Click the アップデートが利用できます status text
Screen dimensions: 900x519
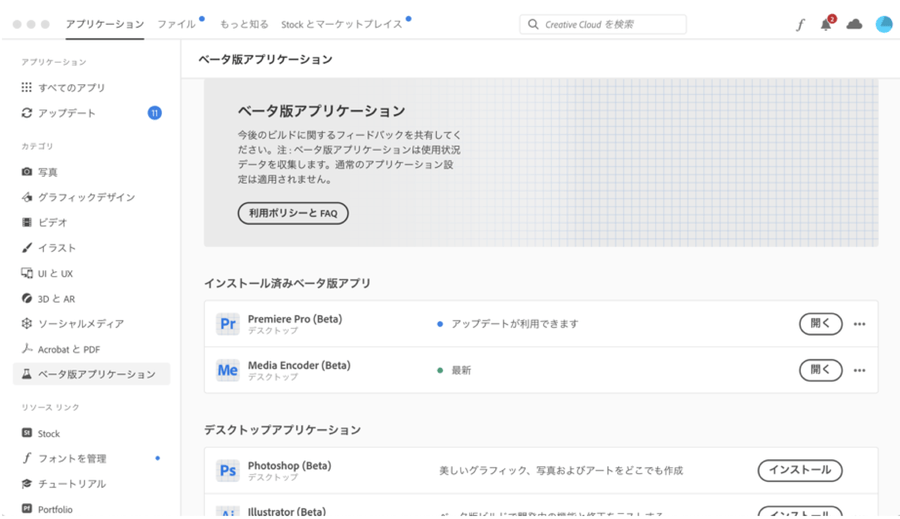click(x=515, y=324)
